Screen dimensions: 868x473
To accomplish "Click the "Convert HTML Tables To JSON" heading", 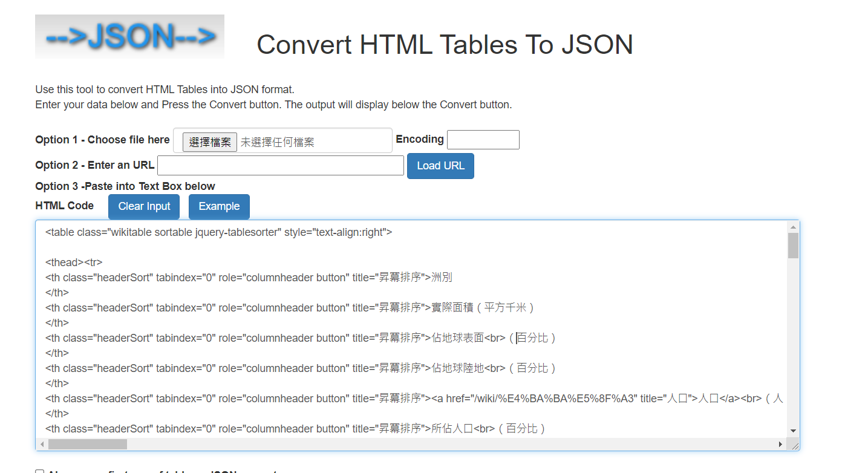I will point(445,45).
